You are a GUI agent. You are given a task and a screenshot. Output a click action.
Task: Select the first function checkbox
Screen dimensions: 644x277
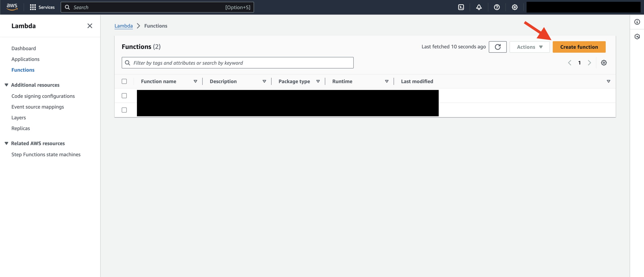coord(124,95)
